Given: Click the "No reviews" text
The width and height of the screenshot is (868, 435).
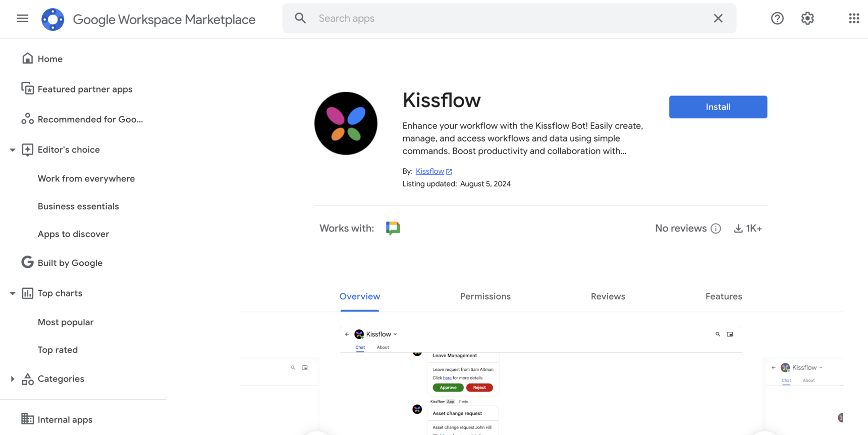Looking at the screenshot, I should [x=681, y=228].
